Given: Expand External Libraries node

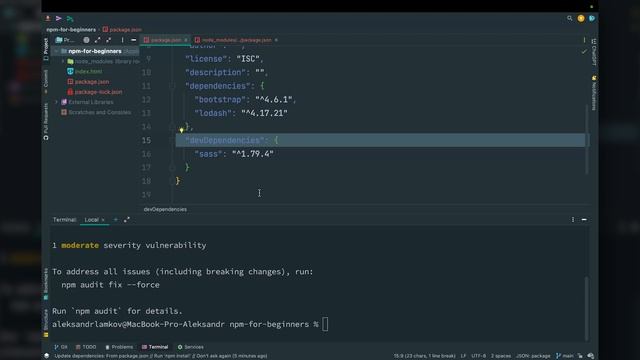Looking at the screenshot, I should point(56,102).
